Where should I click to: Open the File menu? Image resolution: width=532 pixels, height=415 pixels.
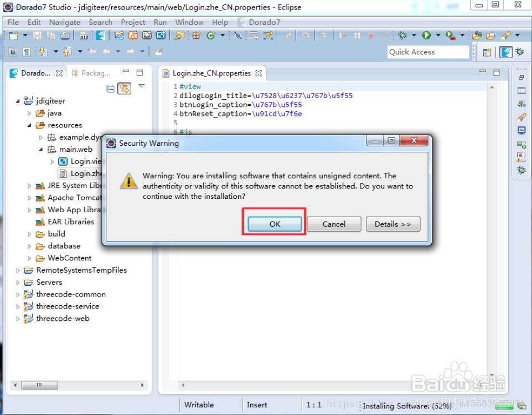coord(13,22)
